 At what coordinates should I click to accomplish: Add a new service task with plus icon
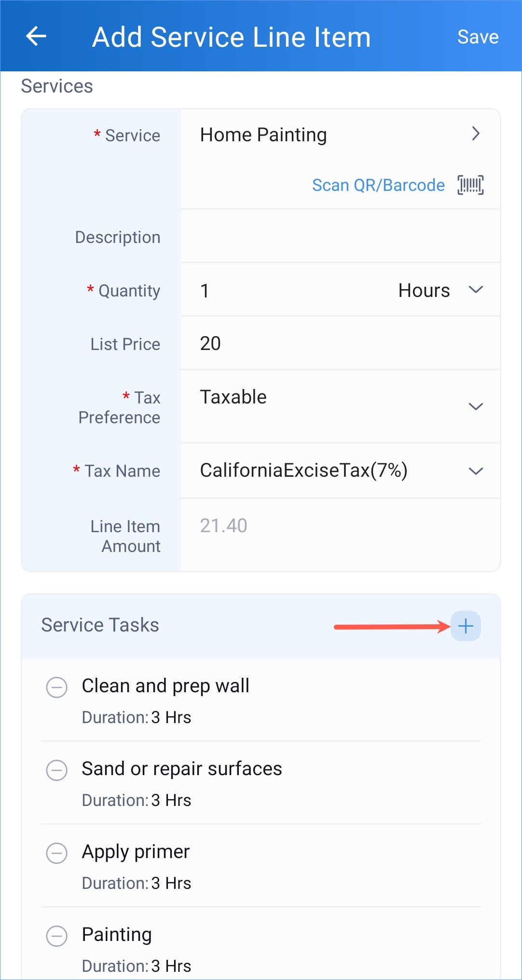pos(466,626)
